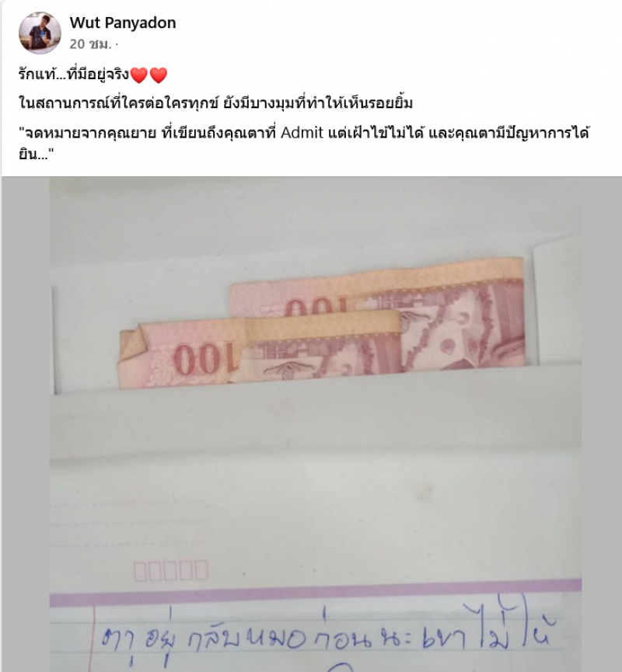Click the "100" numeral on front banknote
Image resolution: width=622 pixels, height=672 pixels.
coord(205,358)
